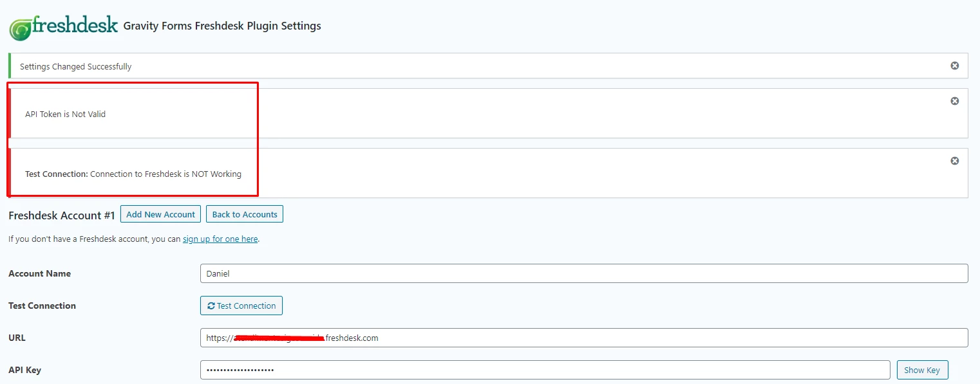Add a new Freshdesk account
Screen dimensions: 980x384
point(161,214)
